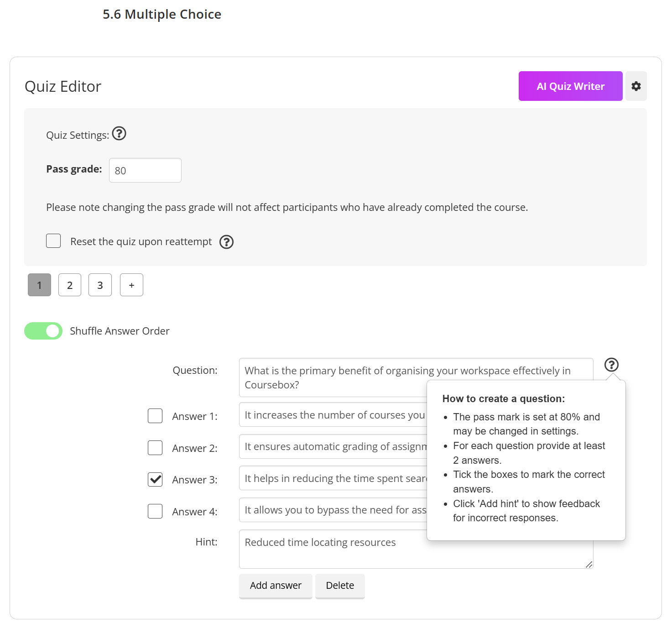Open the AI Quiz Writer
Screen dimensions: 672x634
coord(570,86)
